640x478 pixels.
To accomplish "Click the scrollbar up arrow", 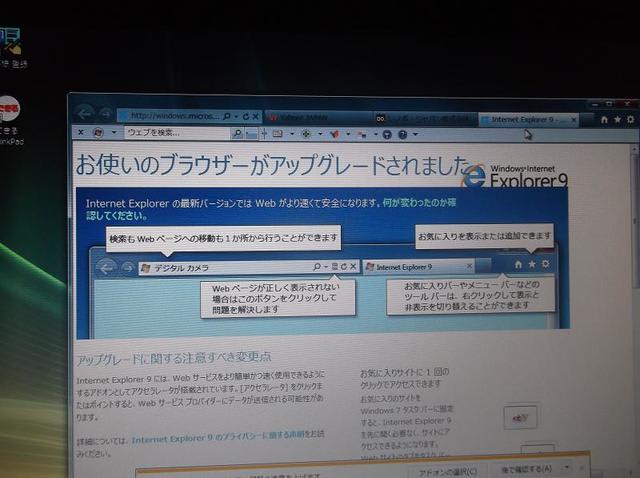I will click(635, 149).
